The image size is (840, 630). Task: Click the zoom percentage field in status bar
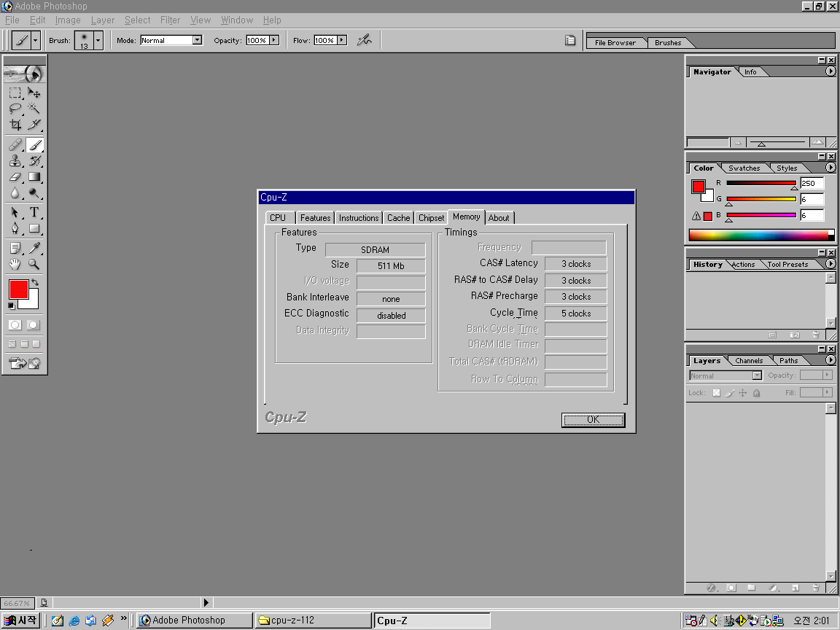pyautogui.click(x=17, y=603)
